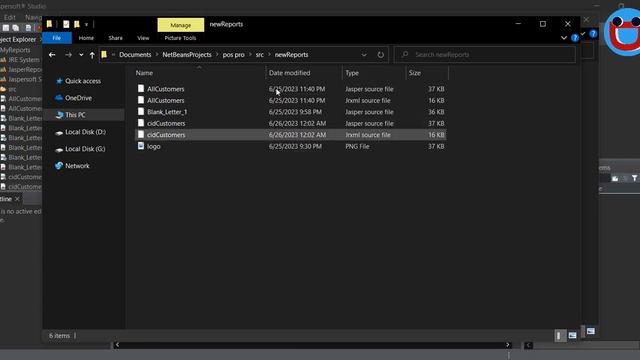Click the New folder quick access icon
Viewport: 640px width, 360px height.
point(77,24)
